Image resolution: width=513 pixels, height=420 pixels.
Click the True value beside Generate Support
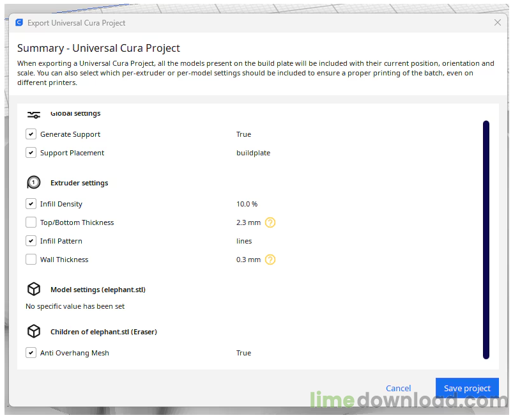(244, 134)
